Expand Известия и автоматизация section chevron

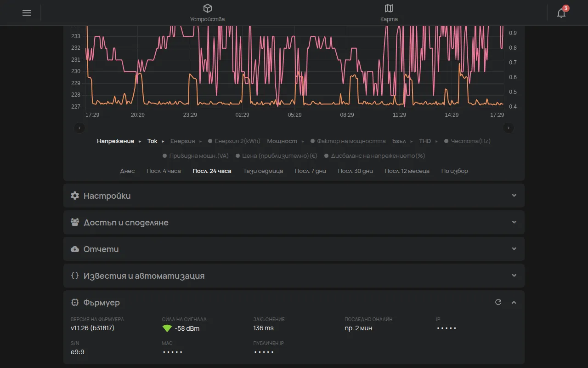(x=514, y=276)
